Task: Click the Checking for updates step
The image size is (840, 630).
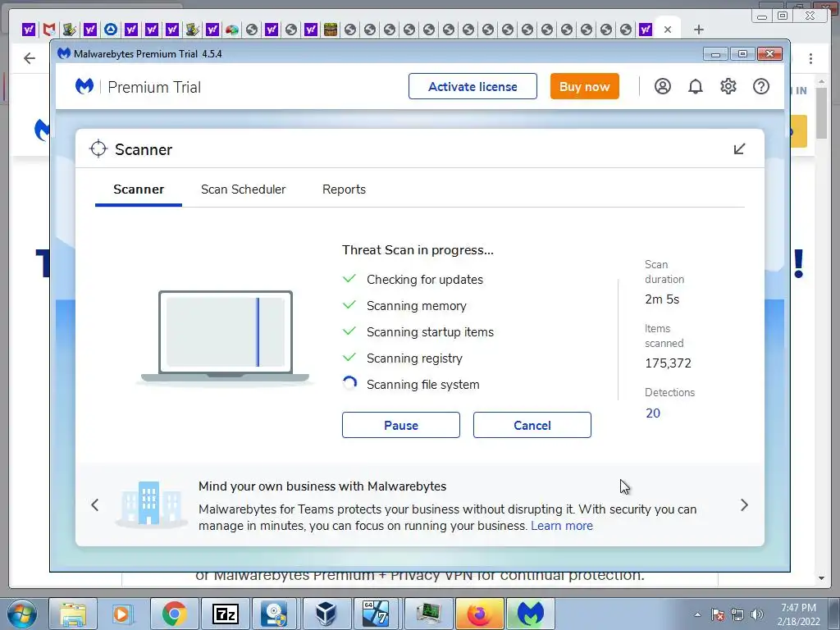Action: 425,280
